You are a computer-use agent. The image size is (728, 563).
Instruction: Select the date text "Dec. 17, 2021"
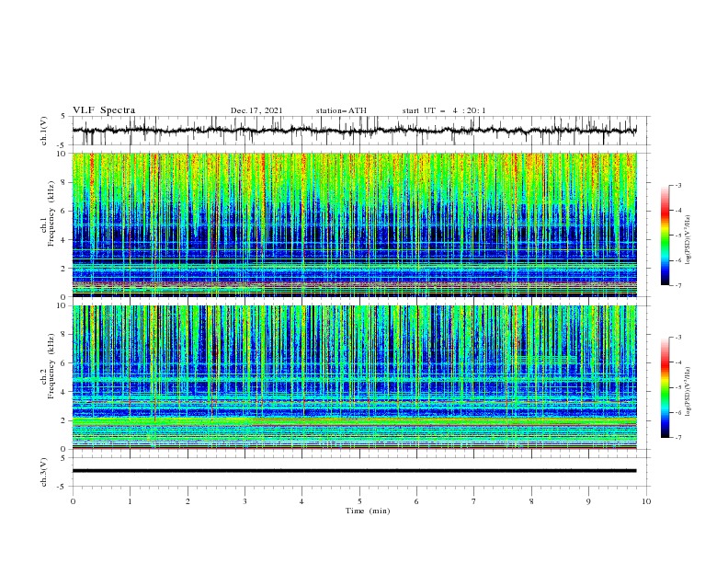tap(256, 110)
